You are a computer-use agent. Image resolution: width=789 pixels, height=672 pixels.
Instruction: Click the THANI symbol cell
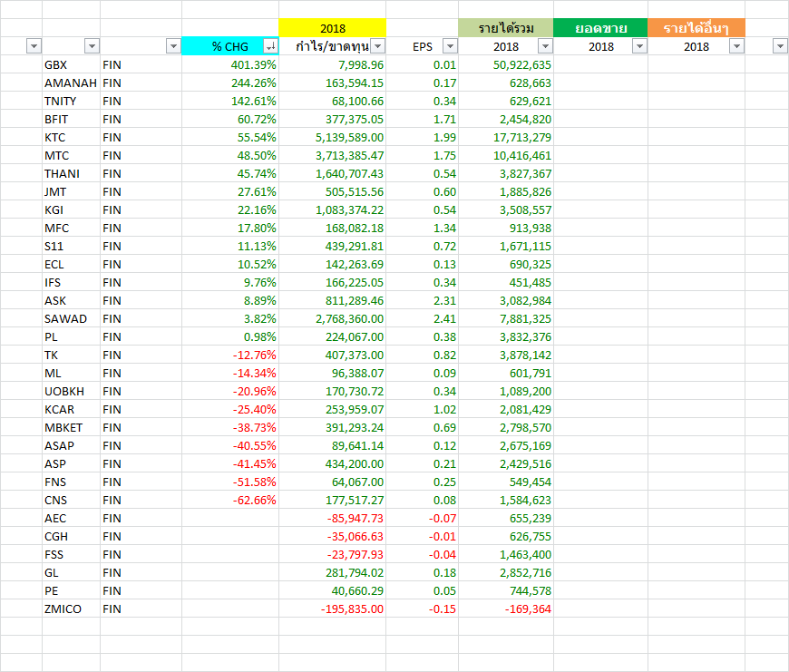pos(71,173)
